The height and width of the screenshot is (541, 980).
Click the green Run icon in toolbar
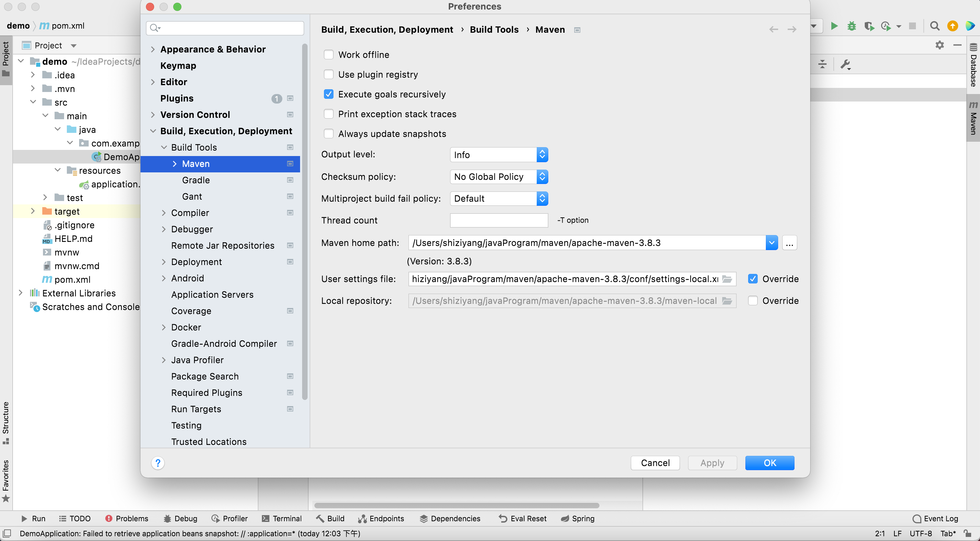[x=834, y=26]
